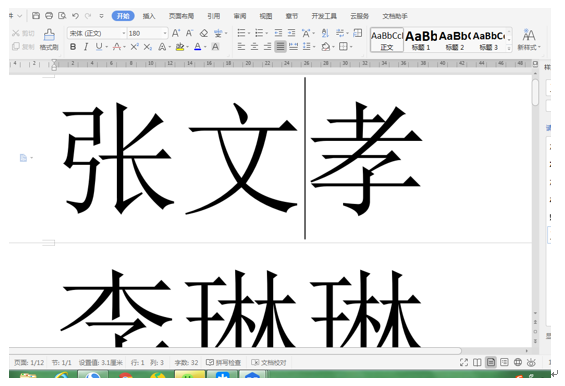Open New Style (新样式) dropdown
Screen dimensions: 565x386
(x=529, y=47)
